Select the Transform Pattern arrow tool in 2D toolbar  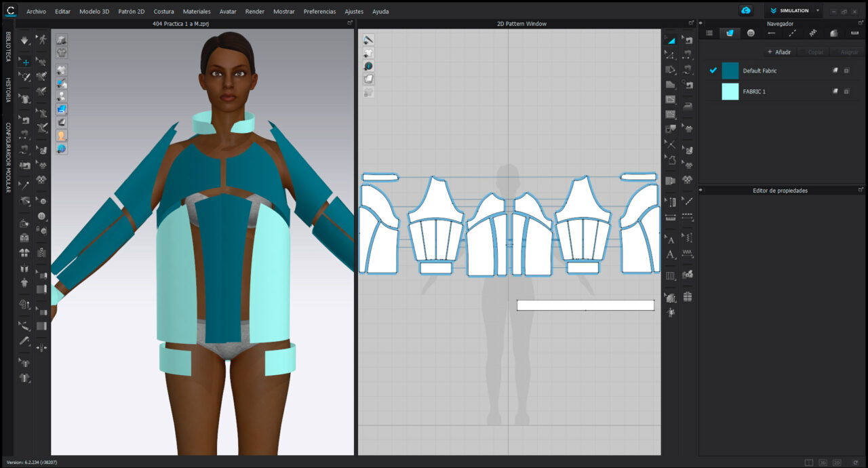[x=671, y=39]
